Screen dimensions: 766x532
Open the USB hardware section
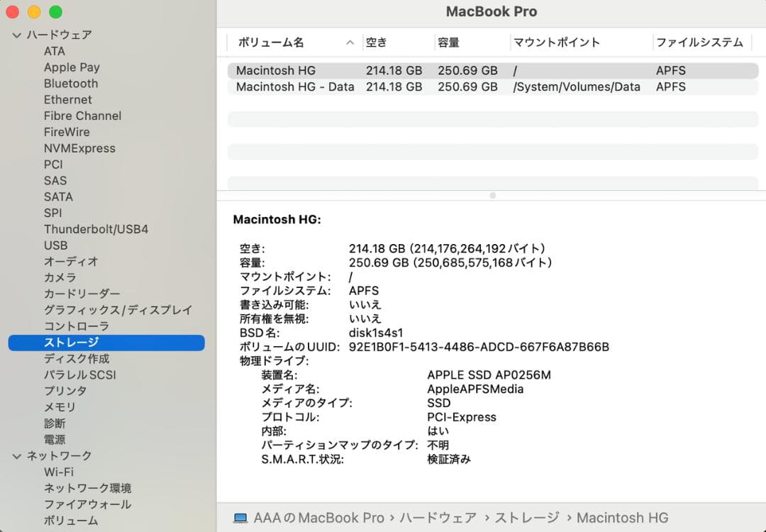point(55,245)
